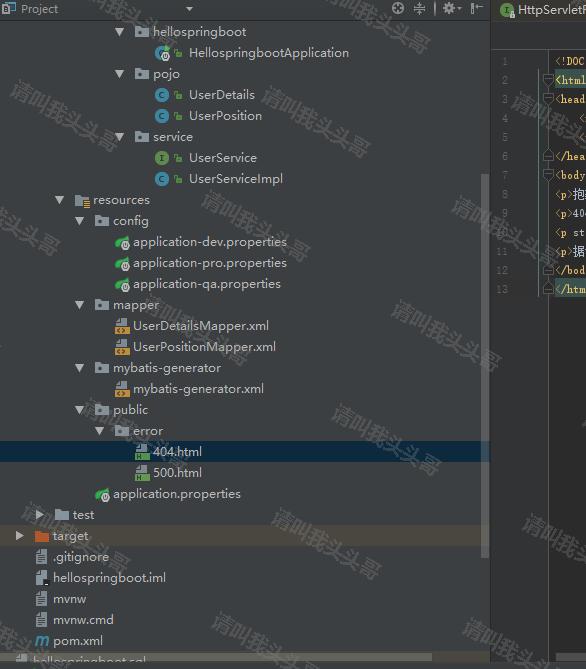Click the application-dev.properties Spring icon

coord(122,242)
